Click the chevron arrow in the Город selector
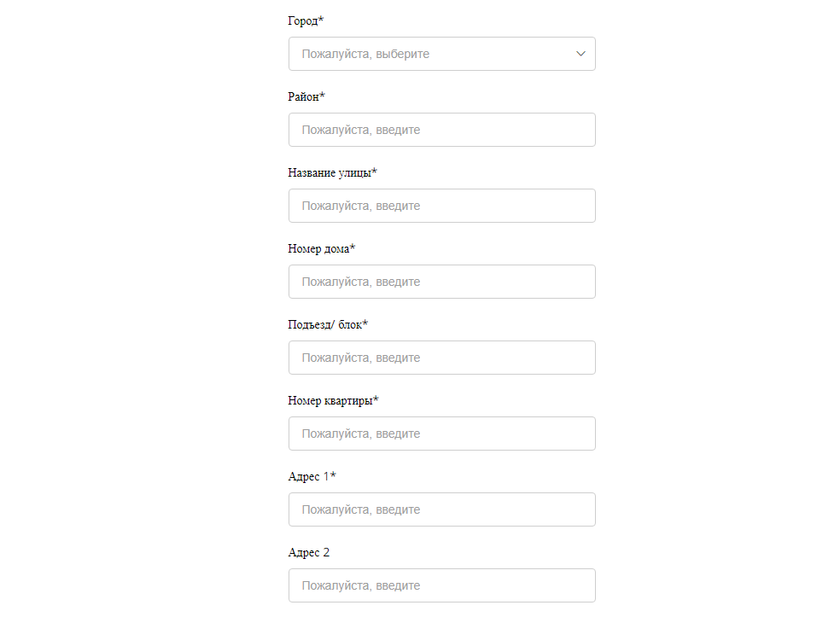Screen dimensions: 840x617 (x=581, y=54)
